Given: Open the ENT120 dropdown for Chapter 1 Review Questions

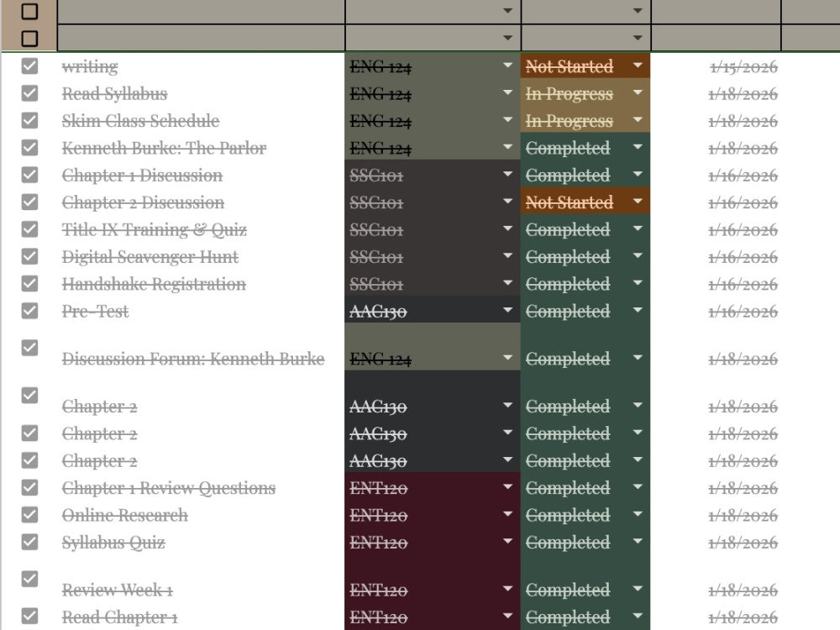Looking at the screenshot, I should pos(507,487).
